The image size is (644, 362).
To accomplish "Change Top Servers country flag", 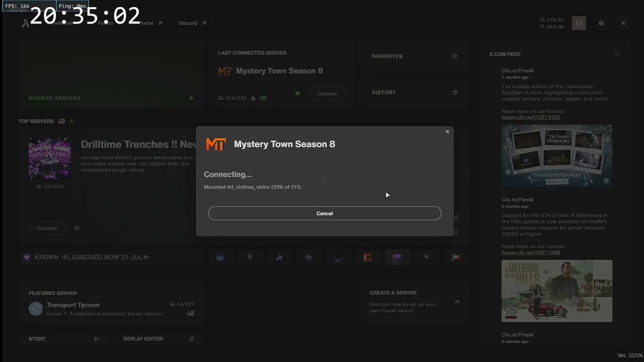I will coord(61,121).
